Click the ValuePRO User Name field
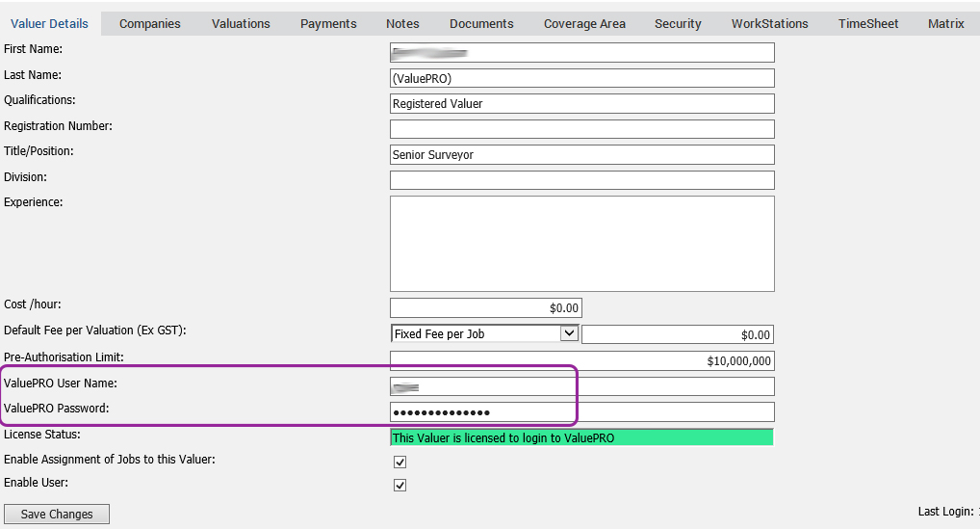980x529 pixels. click(581, 386)
